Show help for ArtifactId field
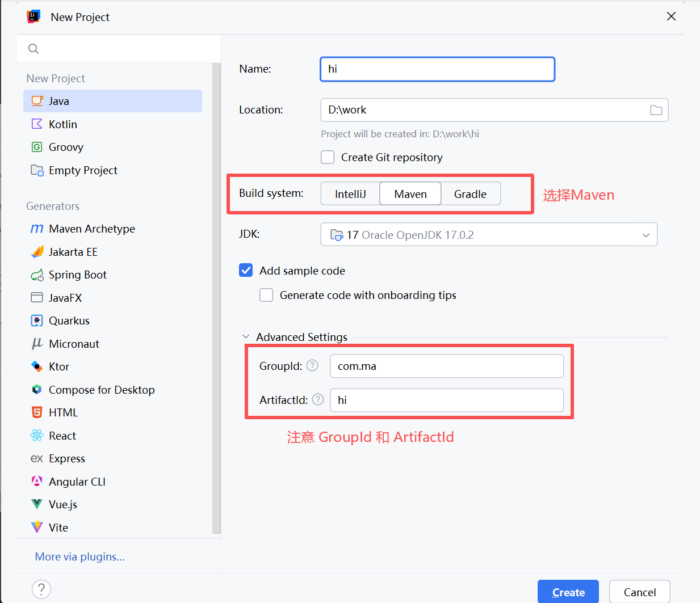Screen dimensions: 700x603 click(x=318, y=399)
